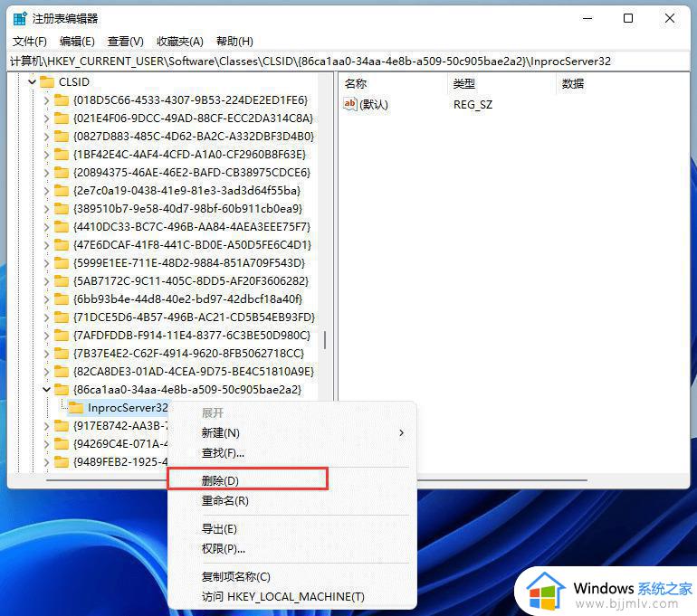Viewport: 697px width, 616px height.
Task: Maximize the Registry Editor window
Action: [628, 18]
